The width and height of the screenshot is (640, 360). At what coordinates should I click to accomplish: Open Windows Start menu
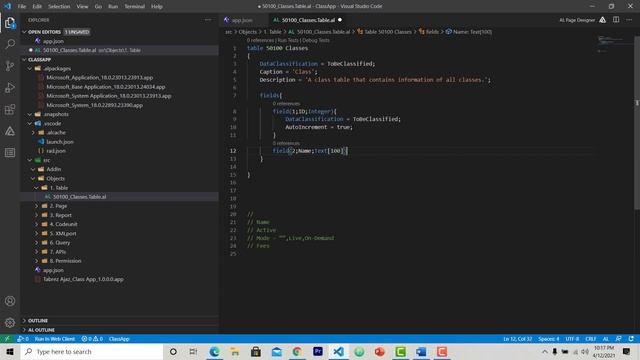click(x=10, y=351)
